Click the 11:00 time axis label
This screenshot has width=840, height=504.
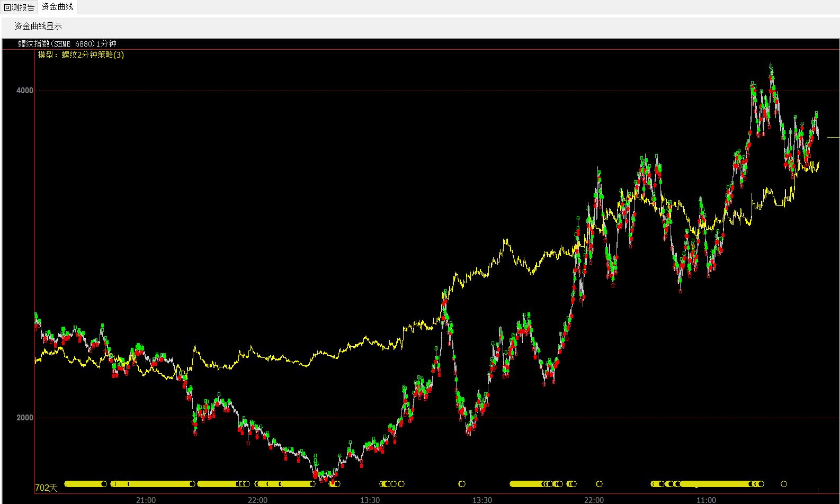(706, 500)
